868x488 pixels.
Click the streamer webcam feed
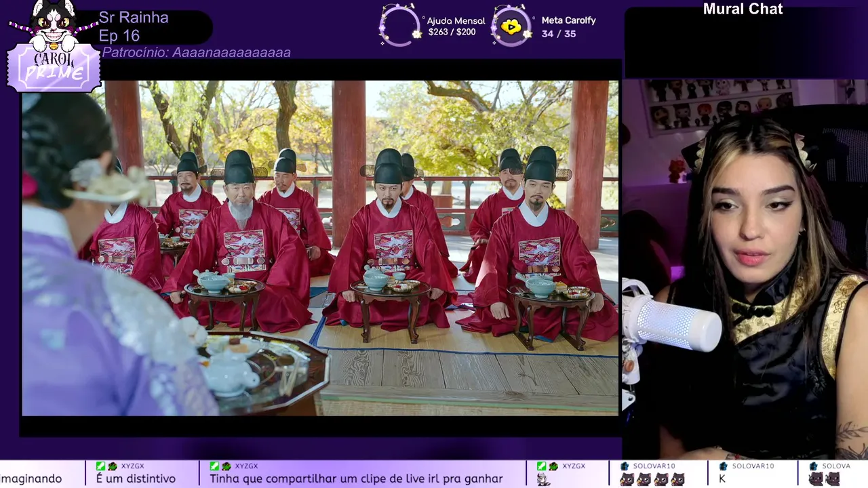tap(745, 269)
